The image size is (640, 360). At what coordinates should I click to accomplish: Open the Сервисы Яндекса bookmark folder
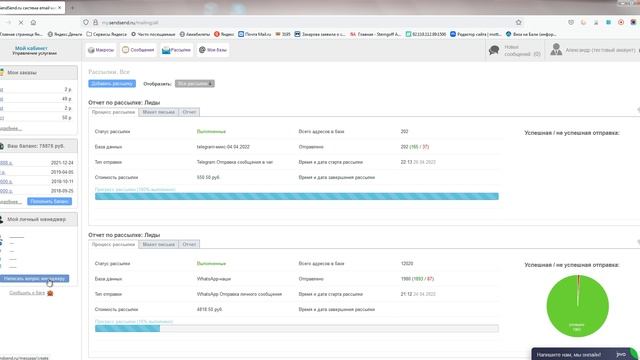point(107,34)
